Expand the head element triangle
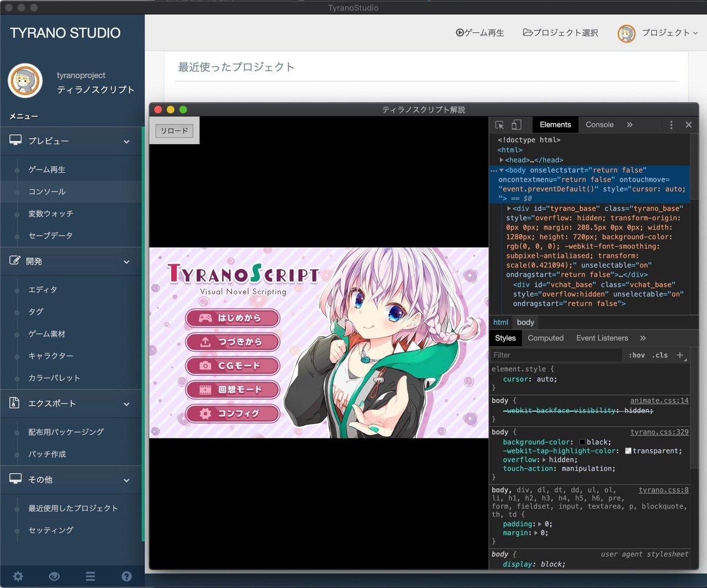The image size is (707, 588). [502, 160]
